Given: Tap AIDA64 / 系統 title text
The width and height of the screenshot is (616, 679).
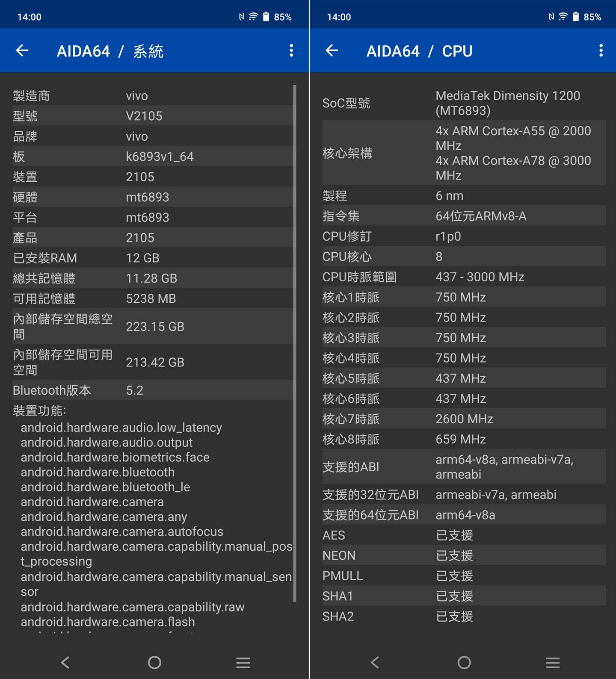Looking at the screenshot, I should pos(110,51).
